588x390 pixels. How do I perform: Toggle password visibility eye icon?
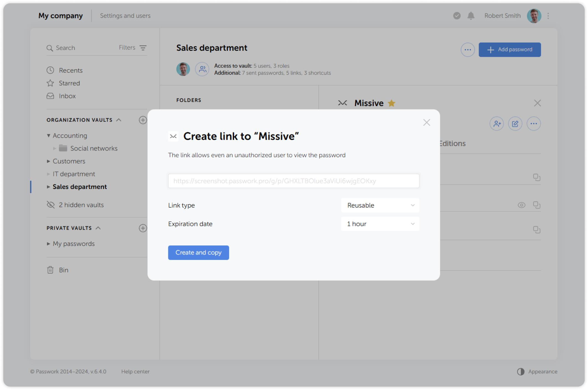pos(522,205)
